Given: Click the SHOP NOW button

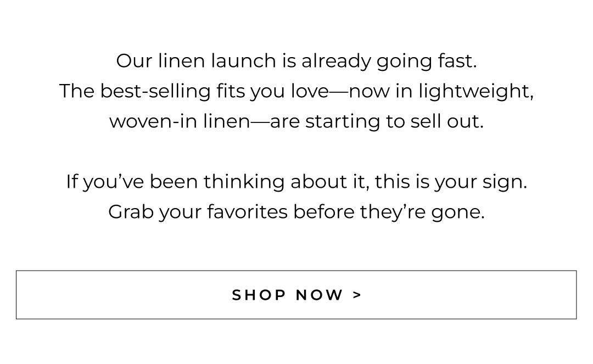Looking at the screenshot, I should (296, 295).
